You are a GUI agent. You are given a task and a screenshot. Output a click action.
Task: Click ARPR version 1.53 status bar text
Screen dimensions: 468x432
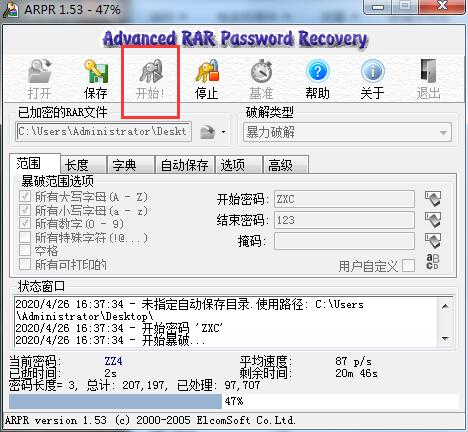(150, 420)
